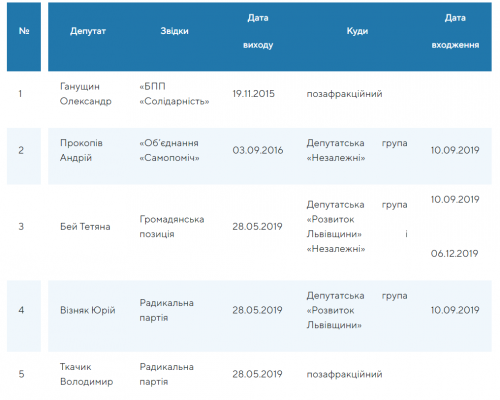Click the "Звідки" column header
This screenshot has height=400, width=500.
click(x=174, y=31)
